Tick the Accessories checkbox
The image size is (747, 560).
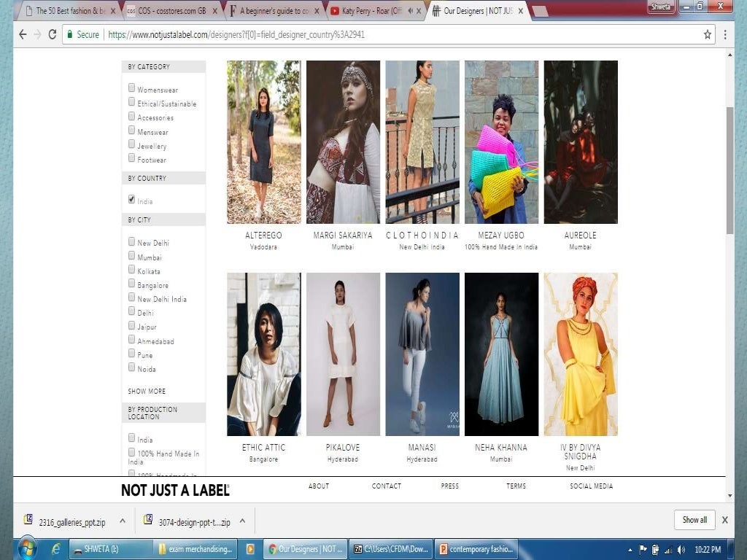[x=131, y=116]
